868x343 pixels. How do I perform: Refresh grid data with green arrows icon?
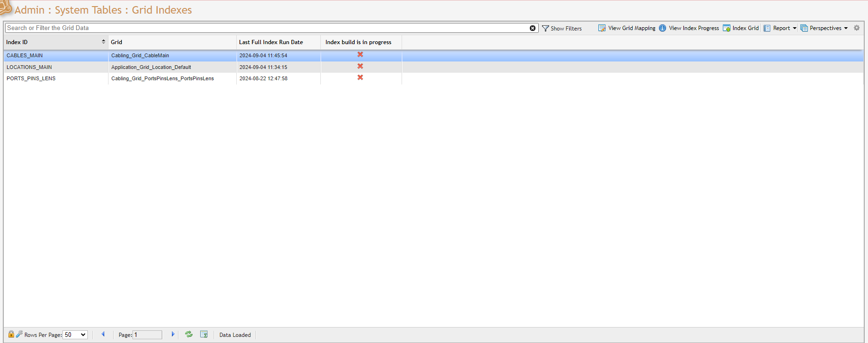189,334
